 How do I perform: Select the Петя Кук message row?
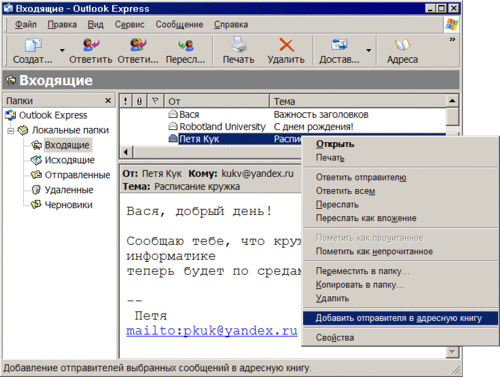pos(210,139)
